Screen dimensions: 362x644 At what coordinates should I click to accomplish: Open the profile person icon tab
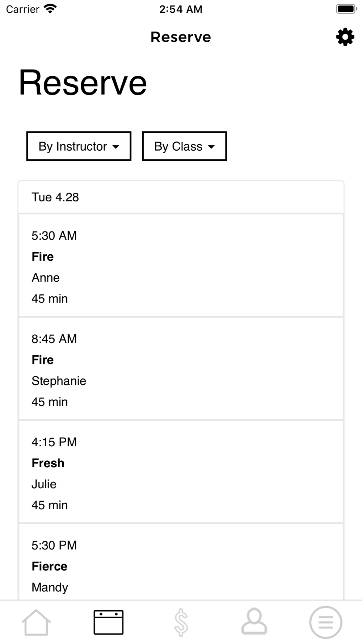point(254,622)
